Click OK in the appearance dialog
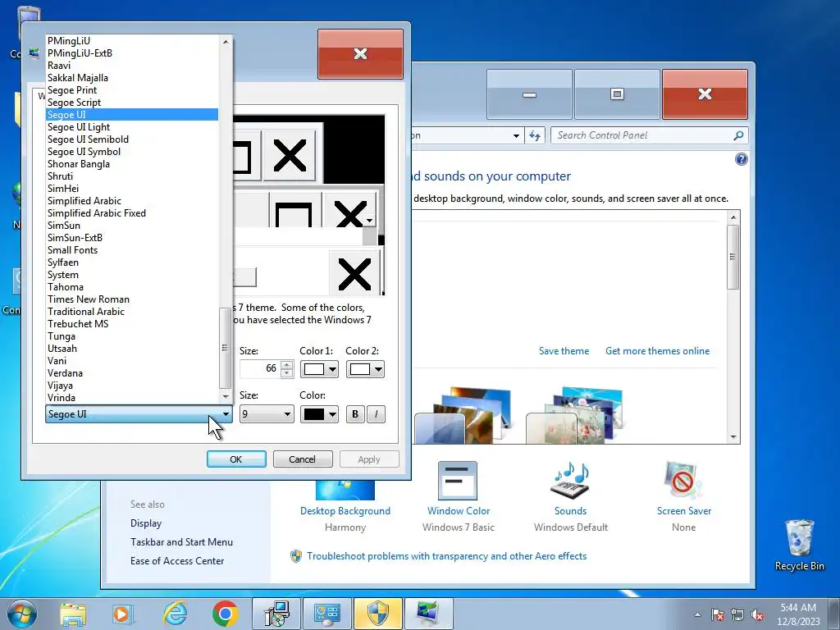This screenshot has height=630, width=840. [236, 459]
